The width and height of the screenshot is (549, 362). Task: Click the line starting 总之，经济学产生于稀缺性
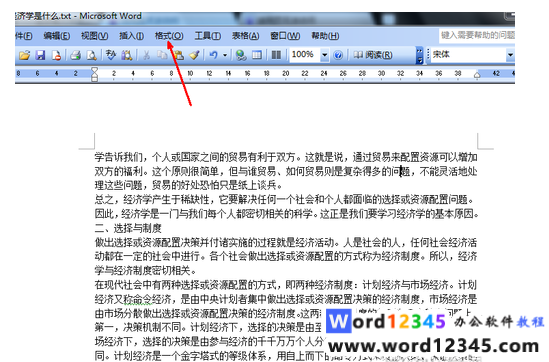[x=285, y=200]
